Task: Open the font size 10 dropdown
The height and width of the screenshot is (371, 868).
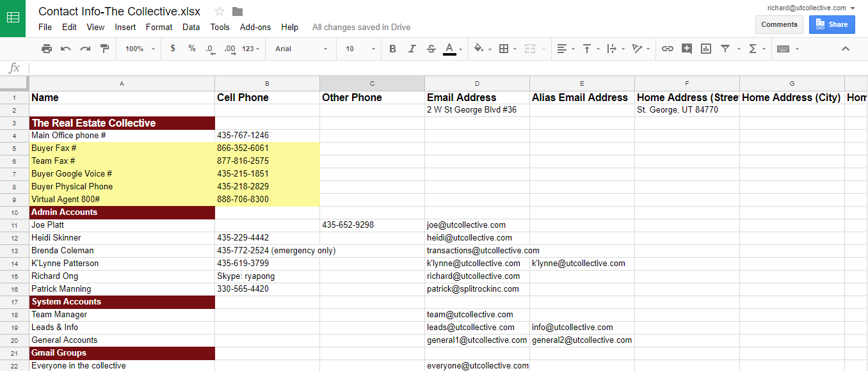Action: 360,49
